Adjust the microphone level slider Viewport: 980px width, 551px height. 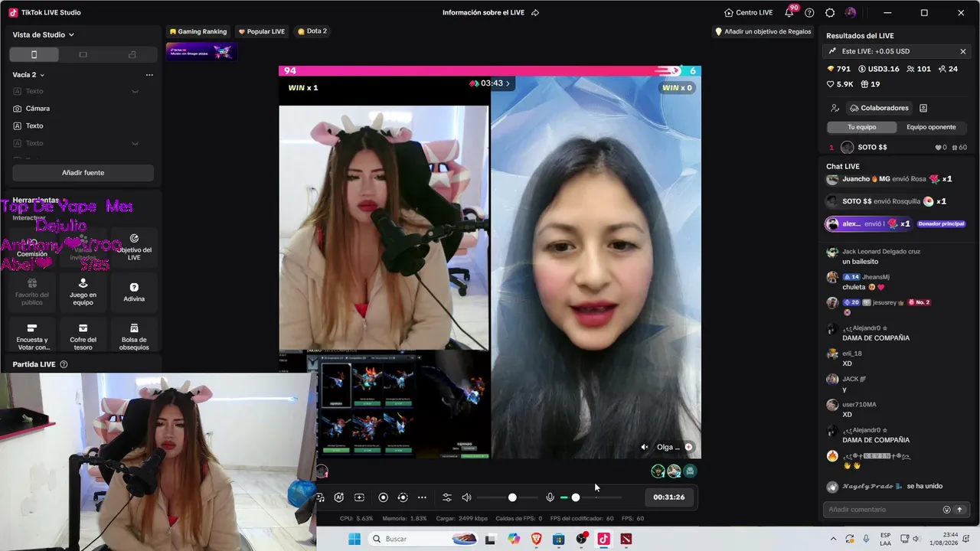point(591,497)
